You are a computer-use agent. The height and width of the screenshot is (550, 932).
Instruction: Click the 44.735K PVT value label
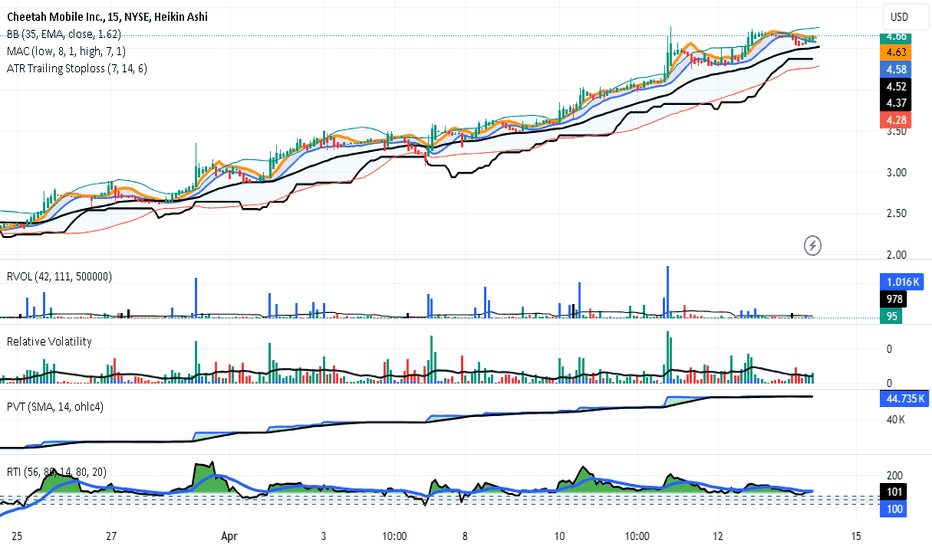(904, 398)
